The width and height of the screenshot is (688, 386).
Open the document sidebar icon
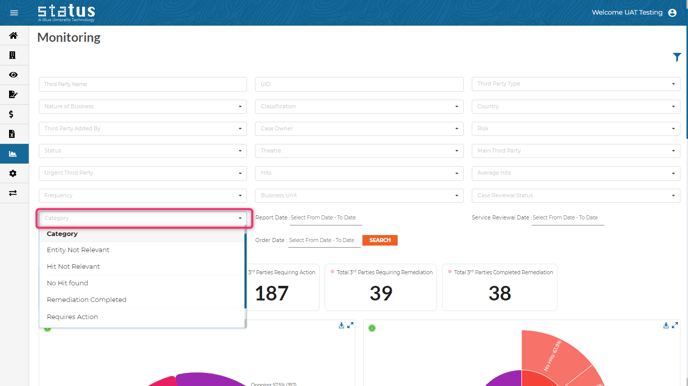point(12,134)
